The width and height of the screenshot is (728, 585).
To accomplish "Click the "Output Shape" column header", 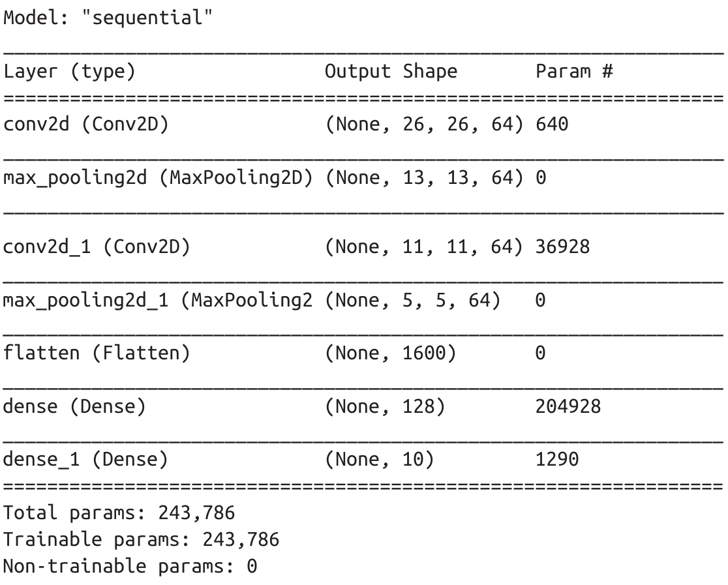I will pyautogui.click(x=391, y=72).
